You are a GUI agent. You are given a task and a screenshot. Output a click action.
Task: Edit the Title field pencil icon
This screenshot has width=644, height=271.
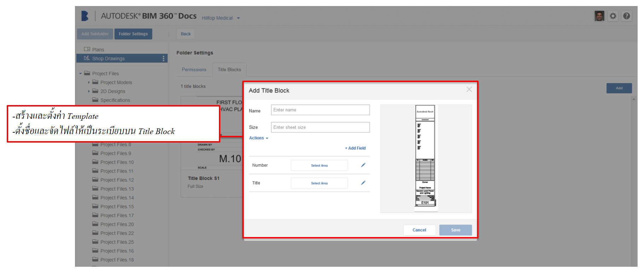[363, 183]
